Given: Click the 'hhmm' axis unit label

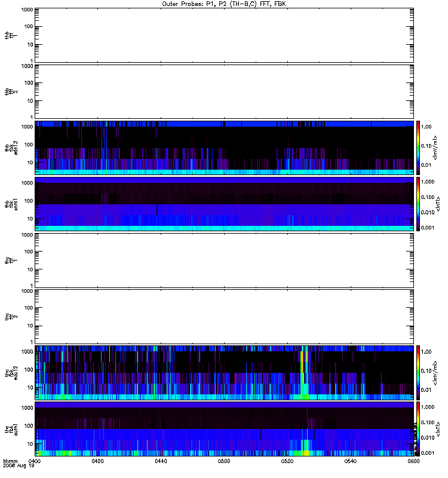Looking at the screenshot, I should (10, 461).
